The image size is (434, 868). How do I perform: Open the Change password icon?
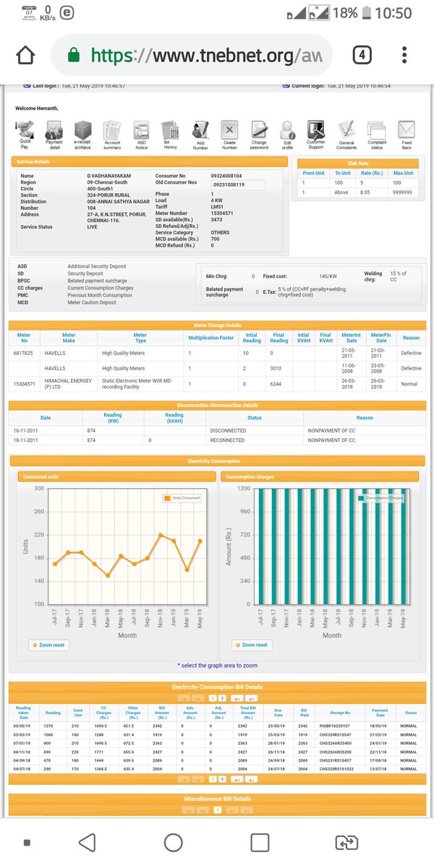point(259,135)
